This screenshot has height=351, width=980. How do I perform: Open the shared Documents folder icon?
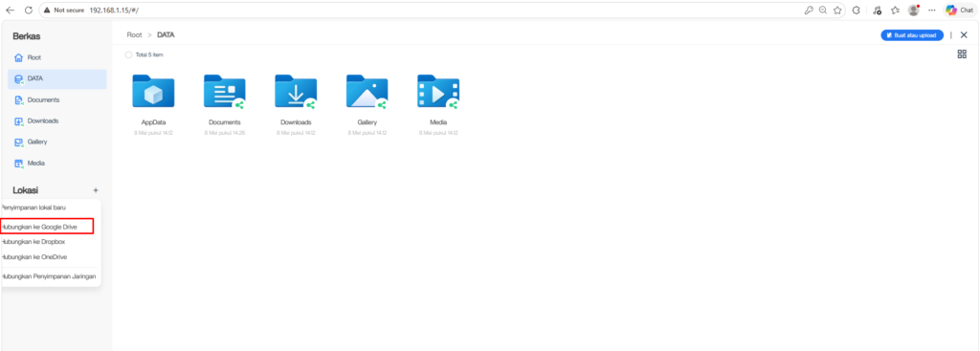(x=224, y=92)
